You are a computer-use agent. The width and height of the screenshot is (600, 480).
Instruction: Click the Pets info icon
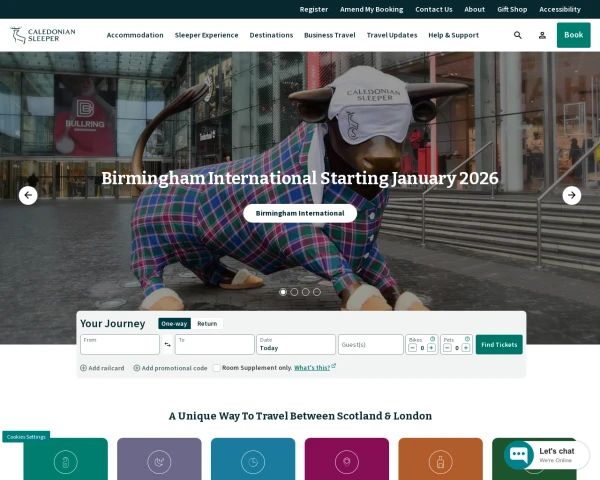pyautogui.click(x=467, y=339)
